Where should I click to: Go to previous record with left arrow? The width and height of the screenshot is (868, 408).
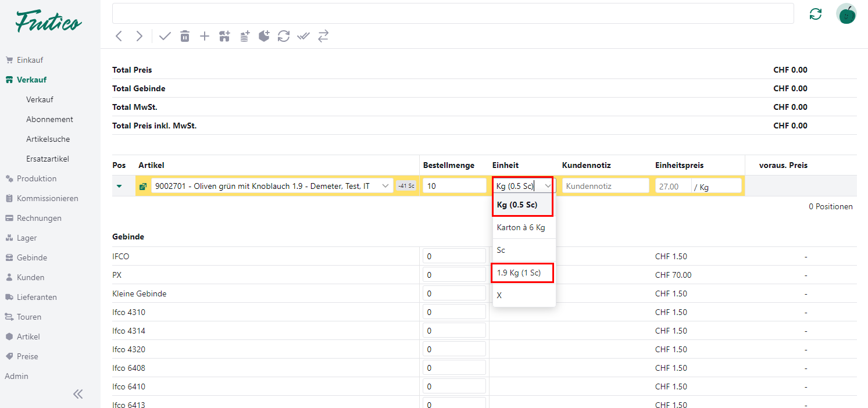(119, 36)
